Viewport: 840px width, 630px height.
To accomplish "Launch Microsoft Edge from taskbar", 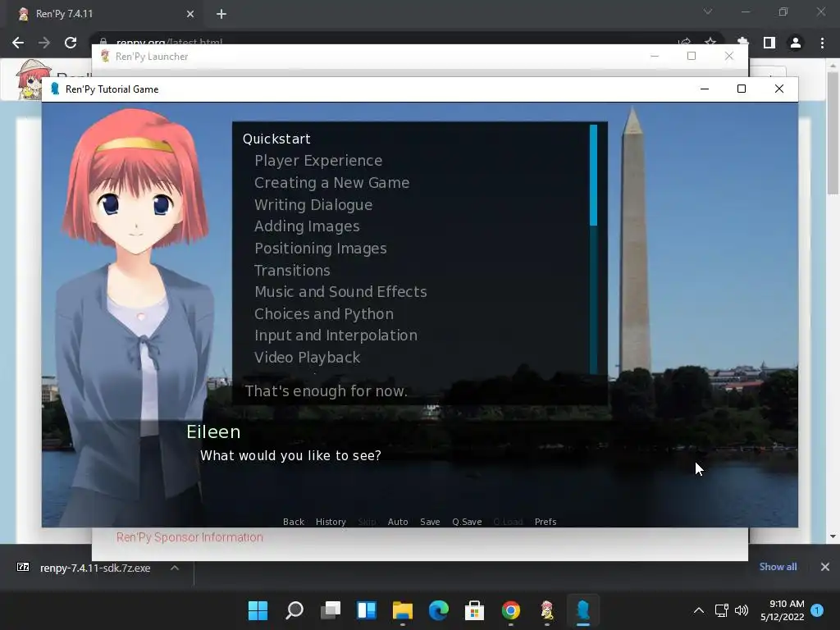I will 439,610.
